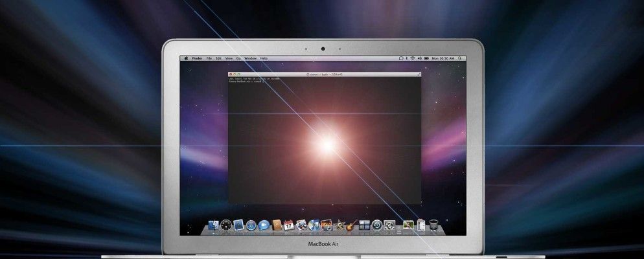644x259 pixels.
Task: Open the Help menu
Action: point(264,58)
